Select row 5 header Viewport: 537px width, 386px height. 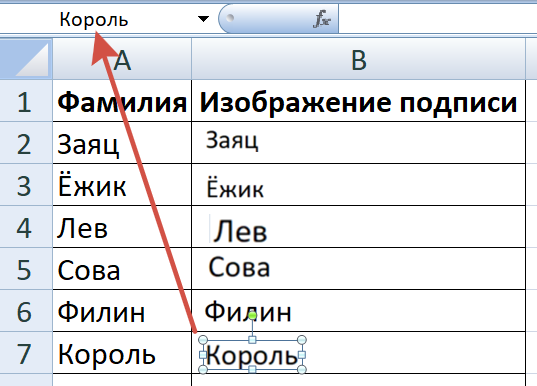tap(26, 269)
